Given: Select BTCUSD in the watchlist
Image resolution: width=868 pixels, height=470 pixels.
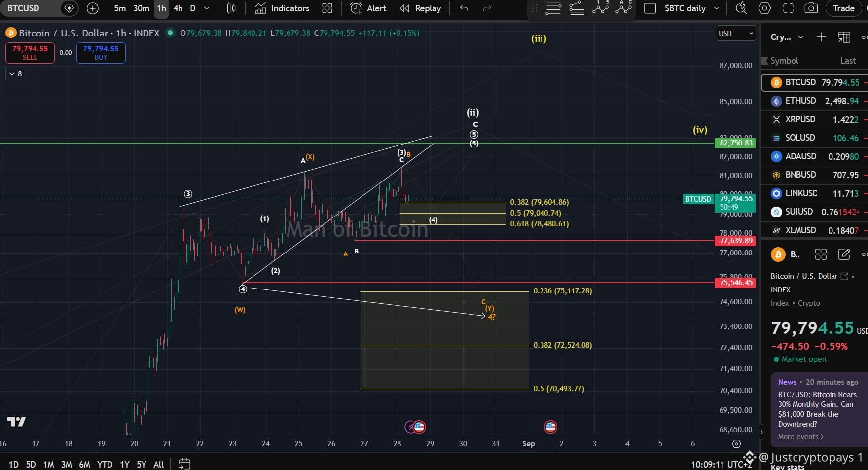Looking at the screenshot, I should coord(815,82).
